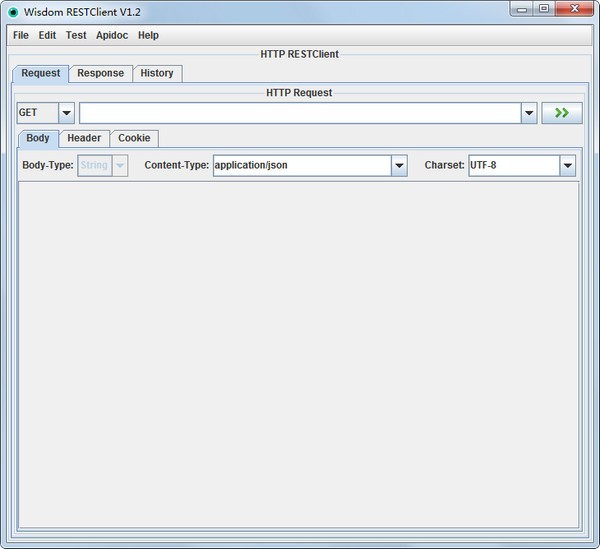Focus the URL input field

(x=300, y=113)
